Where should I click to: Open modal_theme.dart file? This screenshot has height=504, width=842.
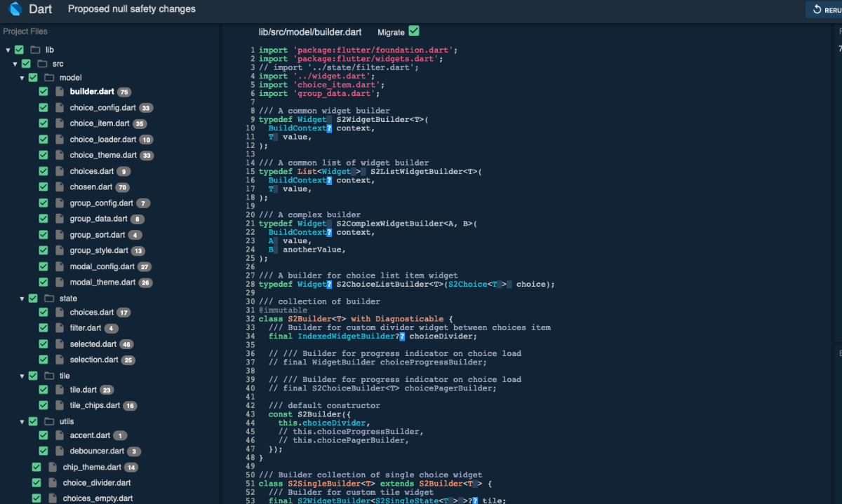click(x=102, y=282)
